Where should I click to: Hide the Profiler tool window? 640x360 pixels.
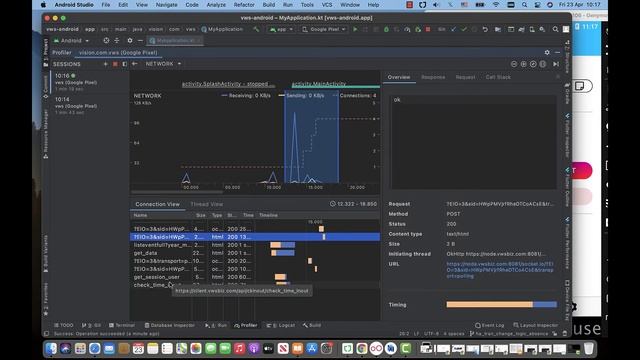coord(558,53)
